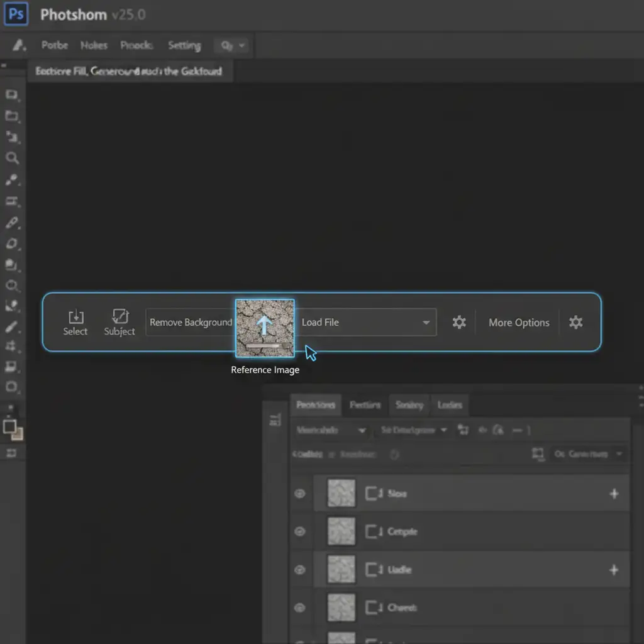Image resolution: width=644 pixels, height=644 pixels.
Task: Open the Setting menu in menu bar
Action: coord(184,45)
